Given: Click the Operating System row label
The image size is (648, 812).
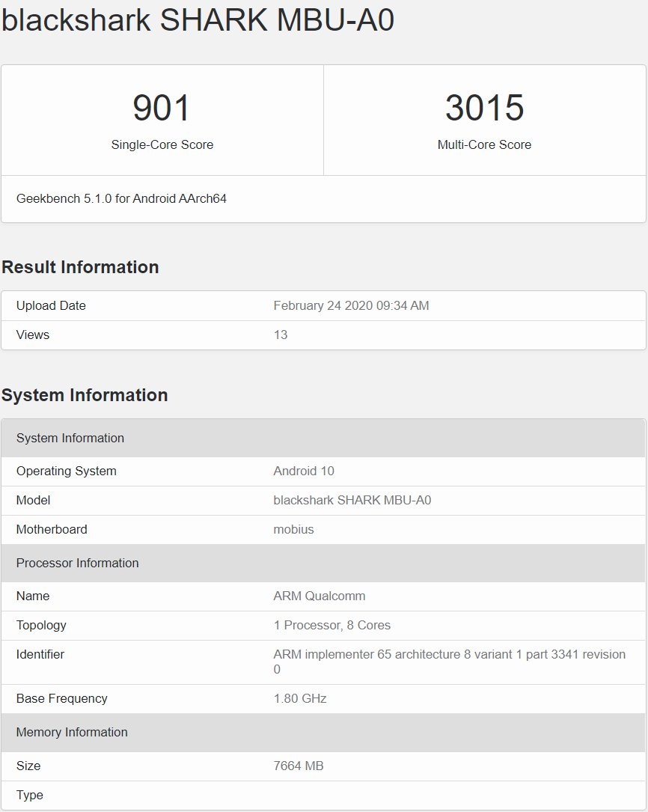Looking at the screenshot, I should point(67,471).
